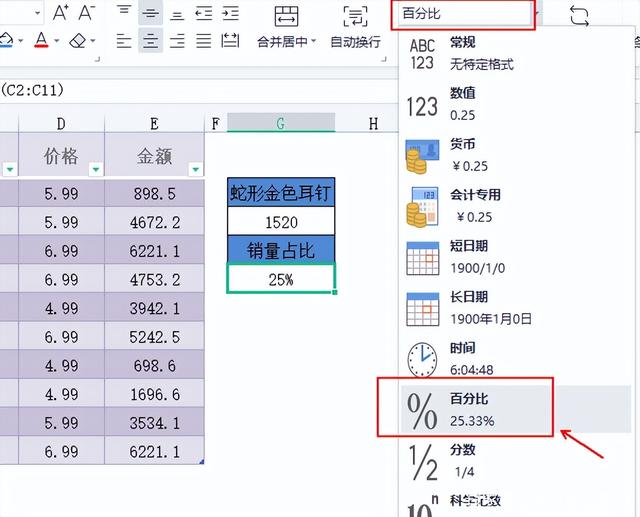Select 货币 currency format option

tap(516, 155)
